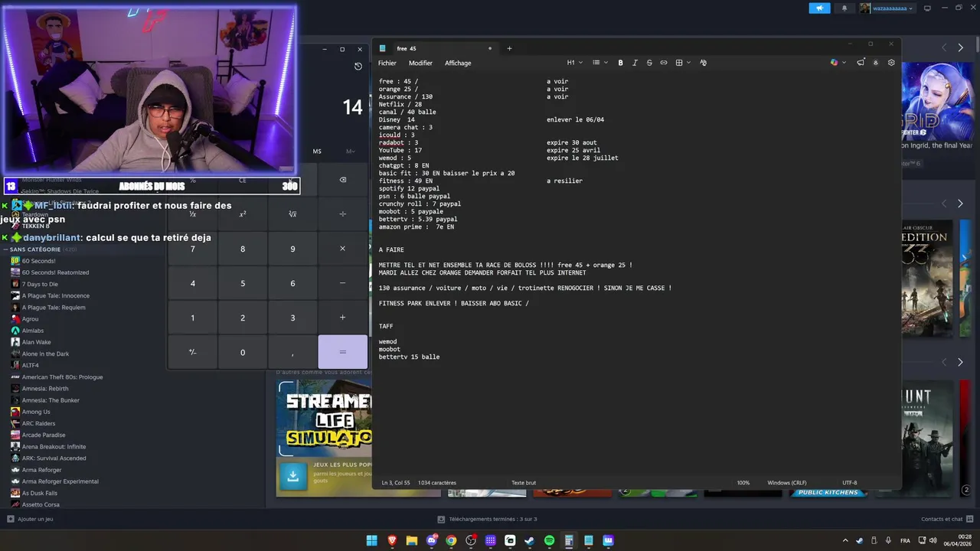980x551 pixels.
Task: Open list style dropdown in Notepad
Action: click(x=599, y=63)
